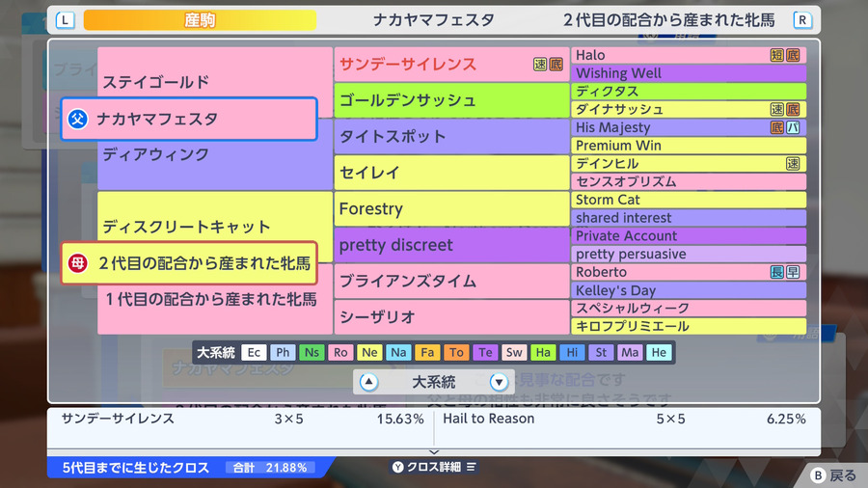Click the 底 trait icon on ダイナサッシュ
Image resolution: width=868 pixels, height=488 pixels.
coord(793,109)
